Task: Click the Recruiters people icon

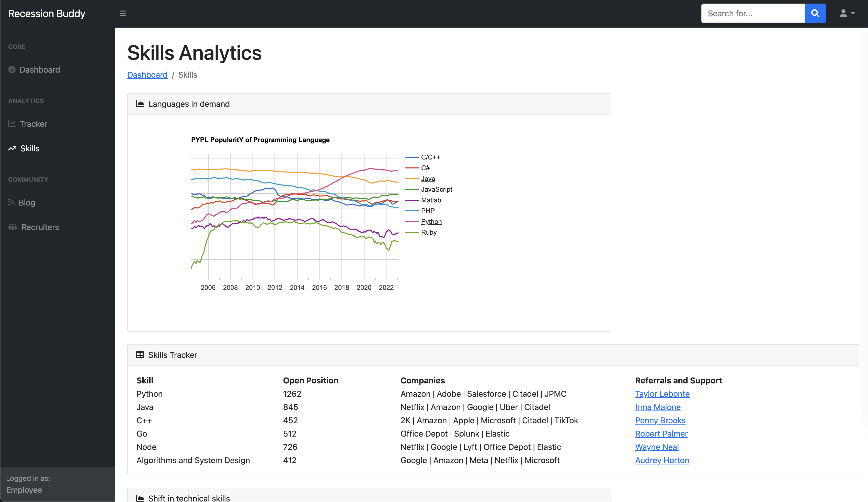Action: pos(13,227)
